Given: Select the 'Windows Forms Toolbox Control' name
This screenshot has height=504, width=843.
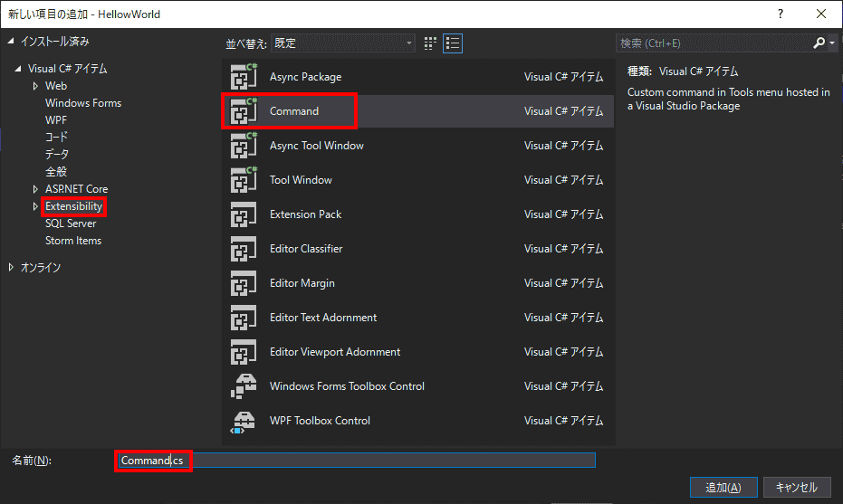Looking at the screenshot, I should pyautogui.click(x=348, y=386).
